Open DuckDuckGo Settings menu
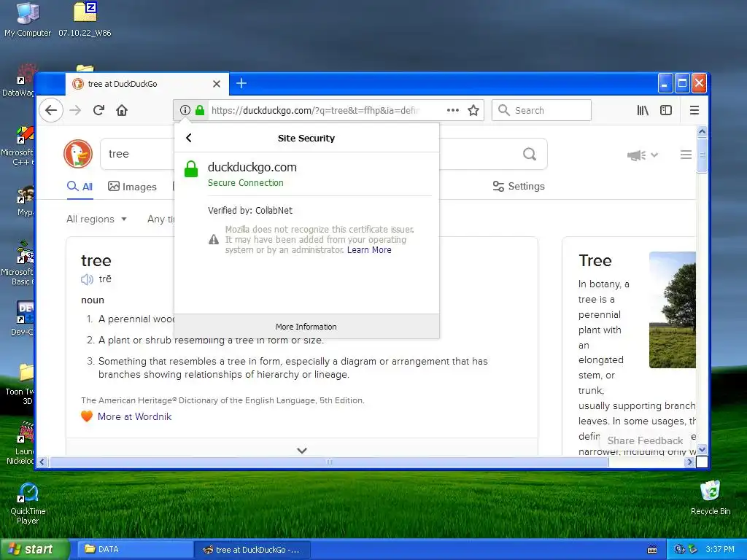Image resolution: width=747 pixels, height=560 pixels. pos(519,186)
